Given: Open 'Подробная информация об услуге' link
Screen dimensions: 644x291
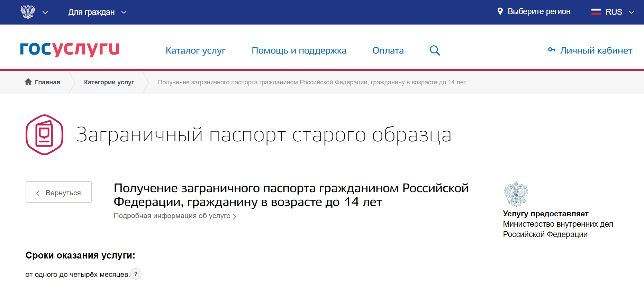Looking at the screenshot, I should [x=175, y=216].
